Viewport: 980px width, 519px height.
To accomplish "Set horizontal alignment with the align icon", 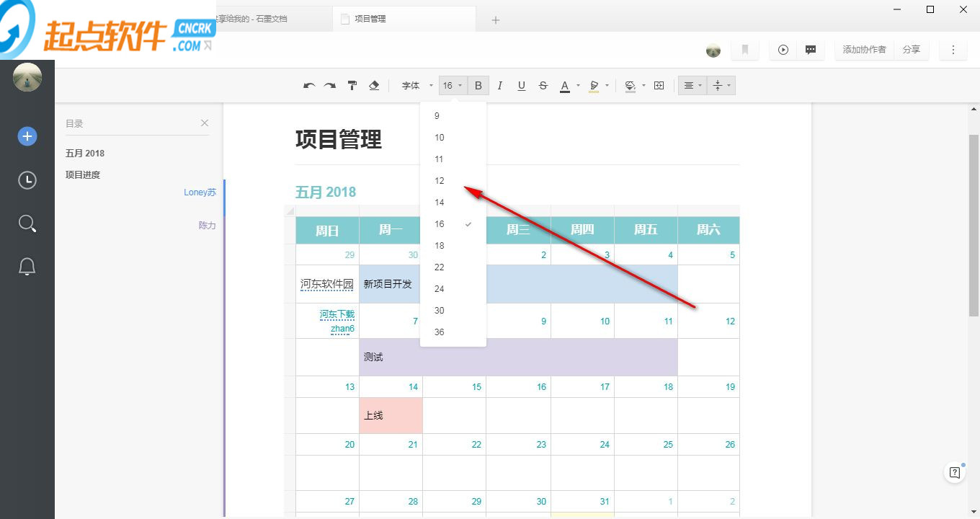I will [688, 86].
